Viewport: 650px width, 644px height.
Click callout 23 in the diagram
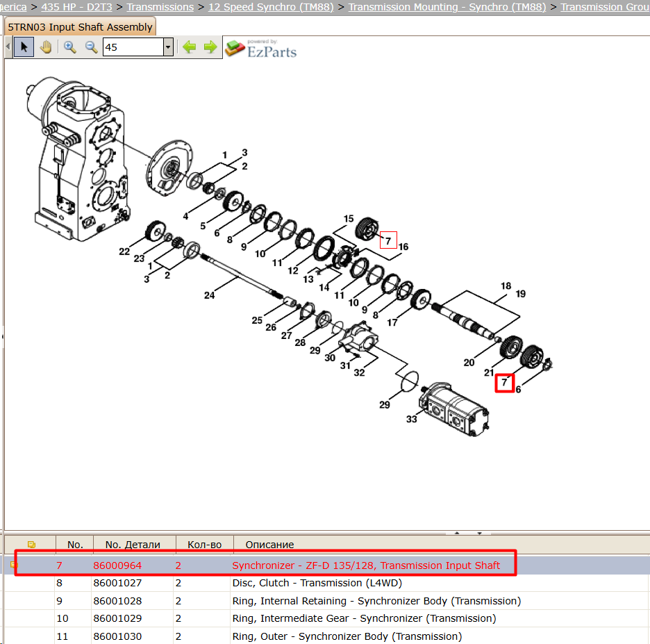(140, 258)
